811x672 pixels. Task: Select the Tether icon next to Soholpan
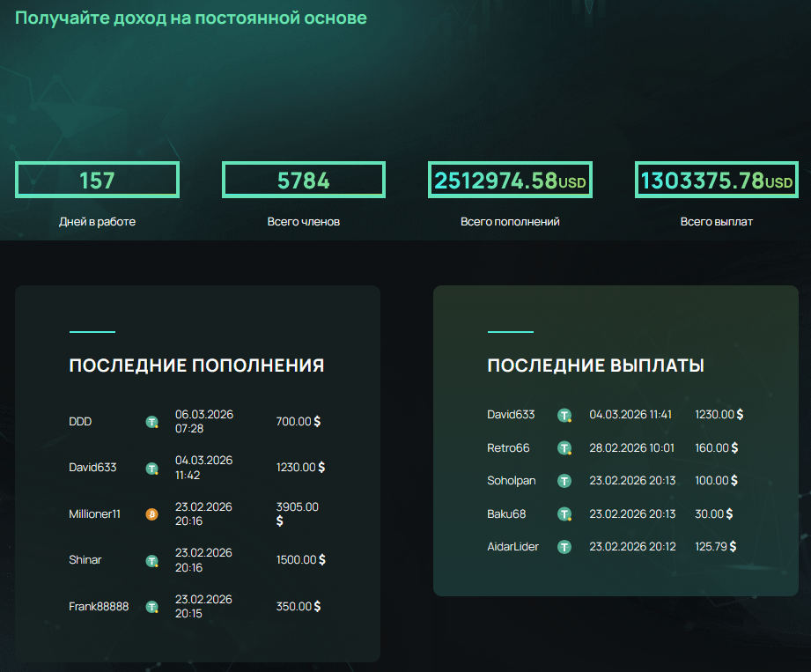564,481
